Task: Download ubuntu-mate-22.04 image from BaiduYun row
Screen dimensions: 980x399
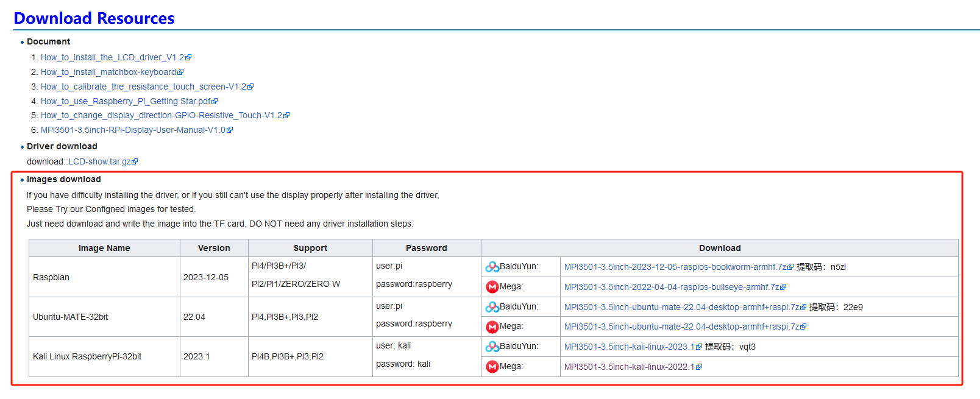Action: coord(681,307)
